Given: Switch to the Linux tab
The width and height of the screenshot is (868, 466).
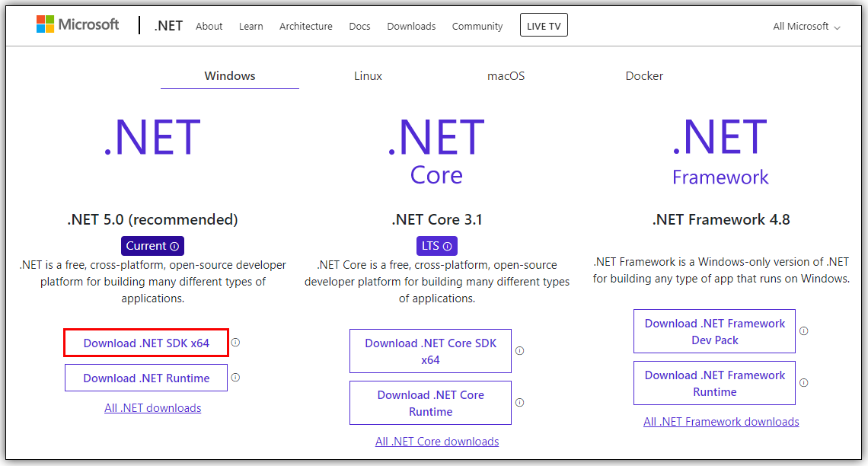Looking at the screenshot, I should tap(368, 76).
